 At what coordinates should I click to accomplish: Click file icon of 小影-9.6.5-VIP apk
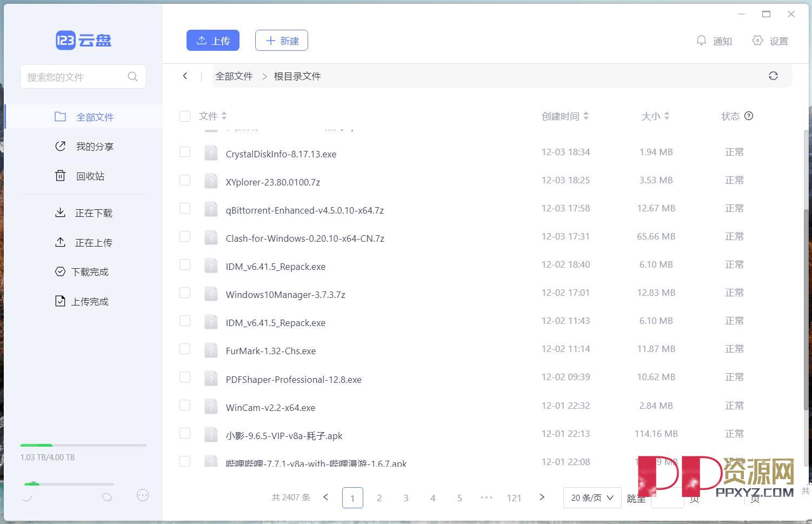pyautogui.click(x=211, y=435)
